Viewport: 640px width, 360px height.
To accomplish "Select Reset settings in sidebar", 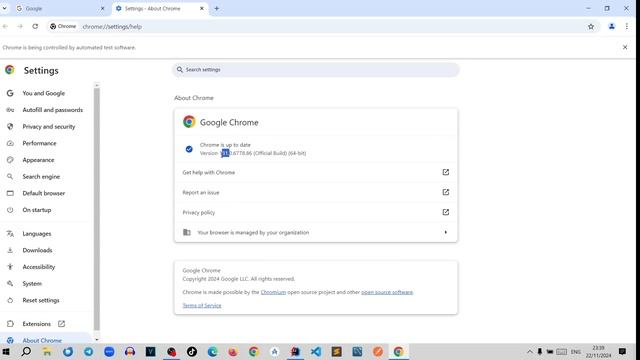I will pyautogui.click(x=41, y=300).
